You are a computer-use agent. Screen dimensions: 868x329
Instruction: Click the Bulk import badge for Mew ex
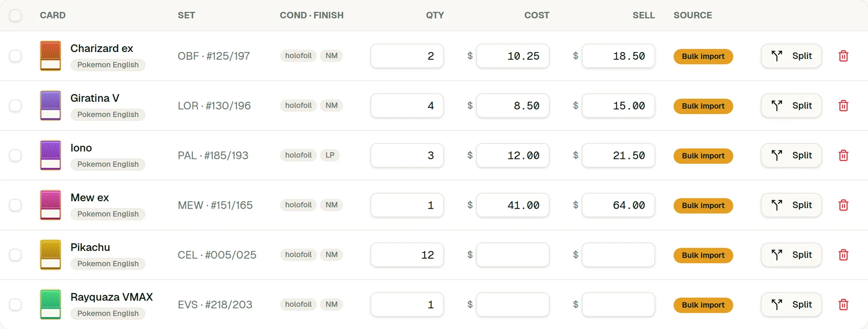pyautogui.click(x=703, y=206)
